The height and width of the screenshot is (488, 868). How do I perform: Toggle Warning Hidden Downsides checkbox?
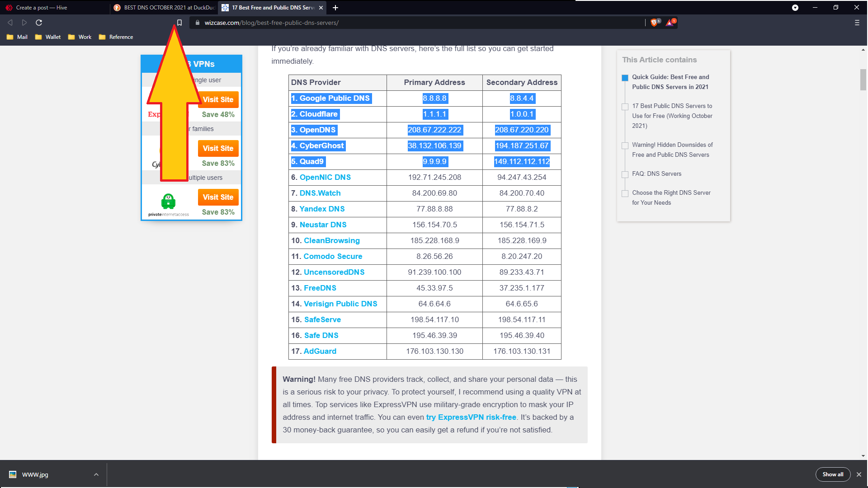(x=625, y=145)
